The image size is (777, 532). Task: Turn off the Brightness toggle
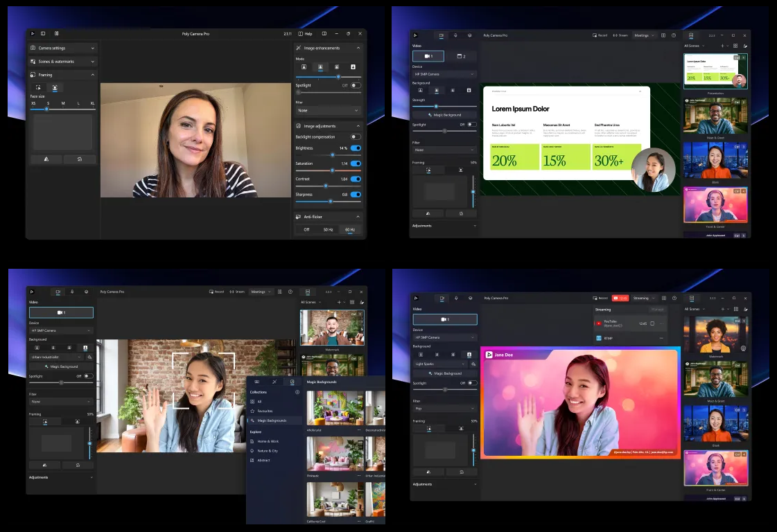tap(356, 148)
